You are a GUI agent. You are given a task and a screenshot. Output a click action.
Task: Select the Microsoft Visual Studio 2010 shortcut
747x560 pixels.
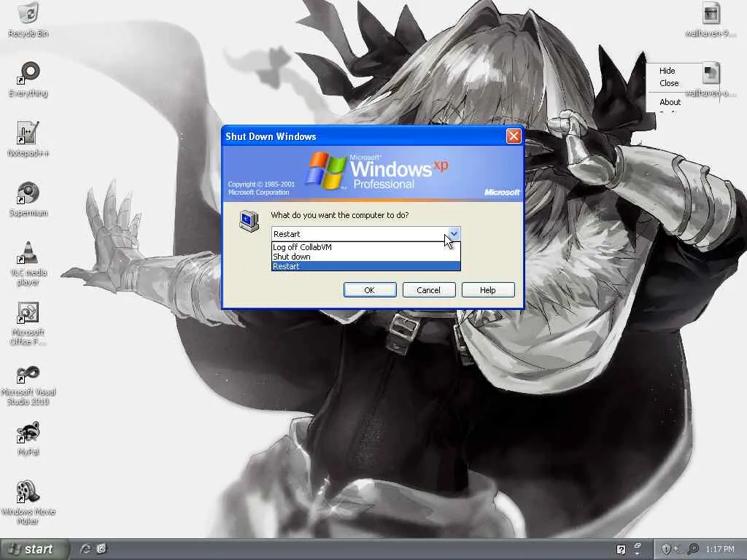(x=28, y=374)
